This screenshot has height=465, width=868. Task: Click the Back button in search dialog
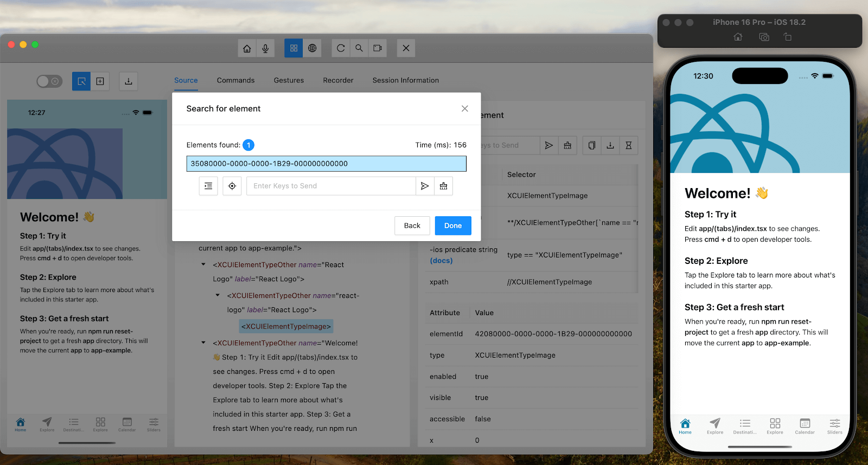(x=412, y=225)
